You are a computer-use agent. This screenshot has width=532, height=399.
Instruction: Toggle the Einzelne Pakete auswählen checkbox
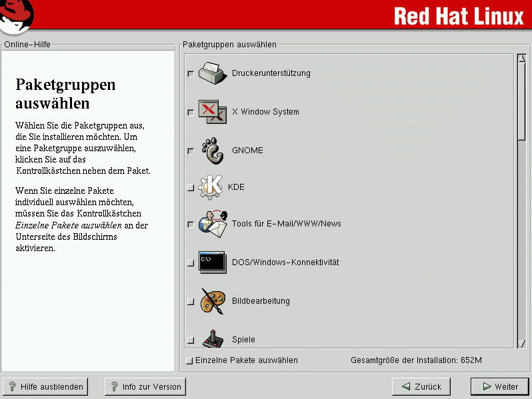(189, 361)
